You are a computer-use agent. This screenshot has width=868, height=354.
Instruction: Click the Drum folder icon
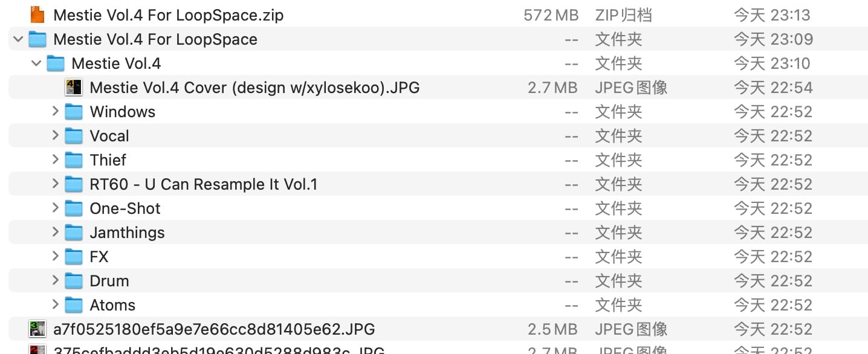(x=74, y=281)
